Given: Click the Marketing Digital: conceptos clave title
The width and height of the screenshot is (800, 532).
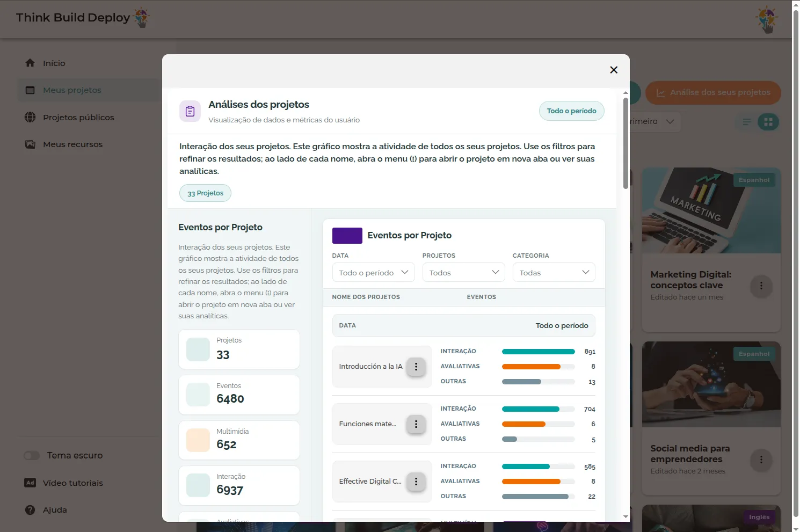Looking at the screenshot, I should point(691,280).
